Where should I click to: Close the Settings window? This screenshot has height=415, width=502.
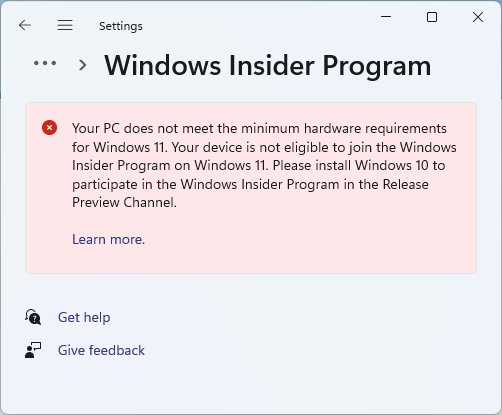click(x=478, y=17)
